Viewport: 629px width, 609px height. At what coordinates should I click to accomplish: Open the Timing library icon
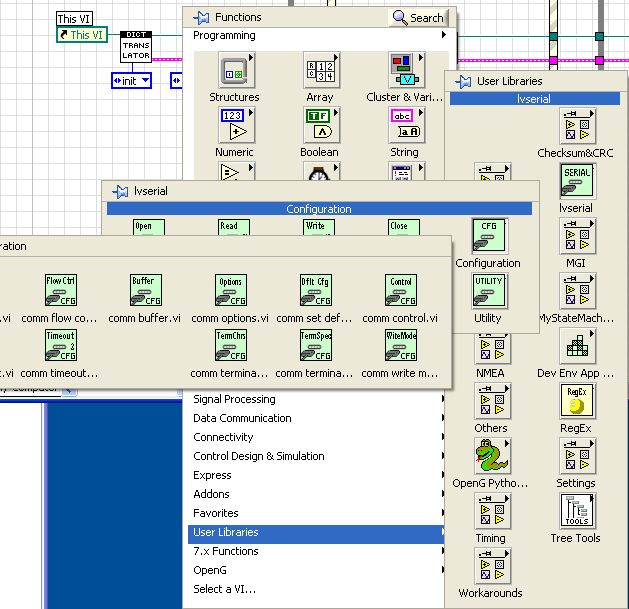click(492, 511)
